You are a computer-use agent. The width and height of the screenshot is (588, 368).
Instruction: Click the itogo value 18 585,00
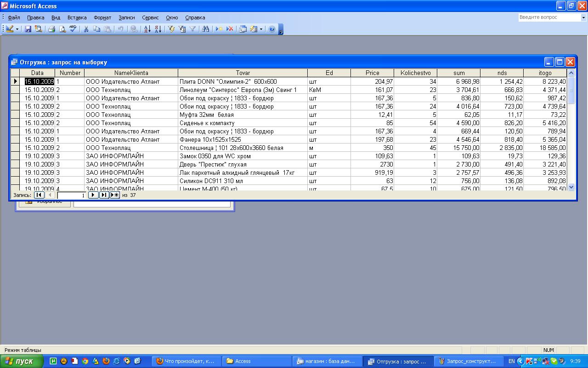coord(545,148)
